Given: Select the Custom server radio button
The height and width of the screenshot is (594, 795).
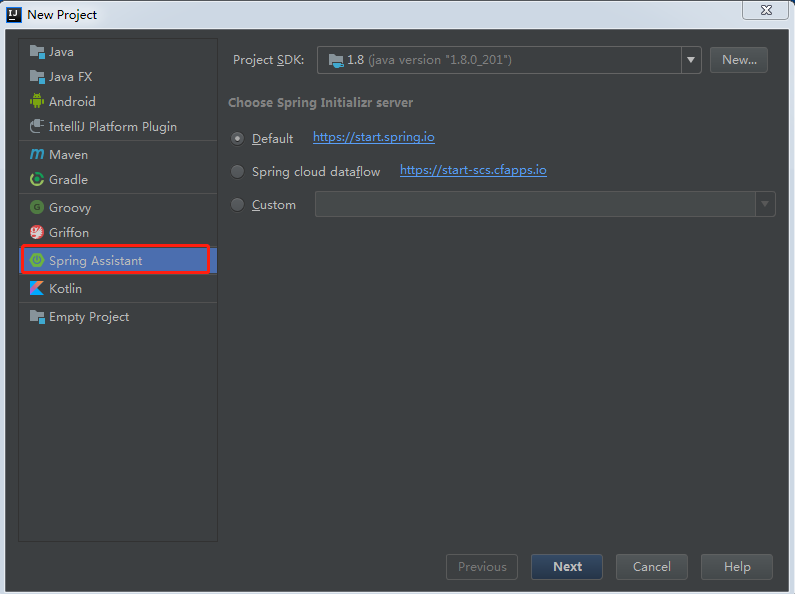Looking at the screenshot, I should 237,204.
